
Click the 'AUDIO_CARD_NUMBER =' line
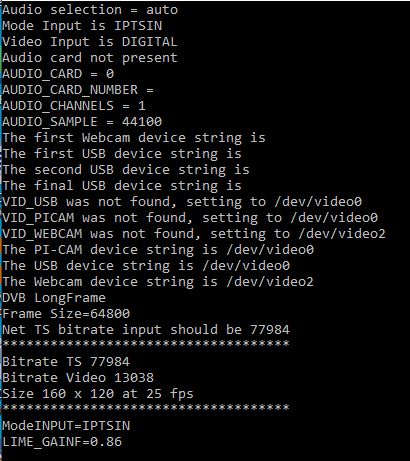coord(78,90)
